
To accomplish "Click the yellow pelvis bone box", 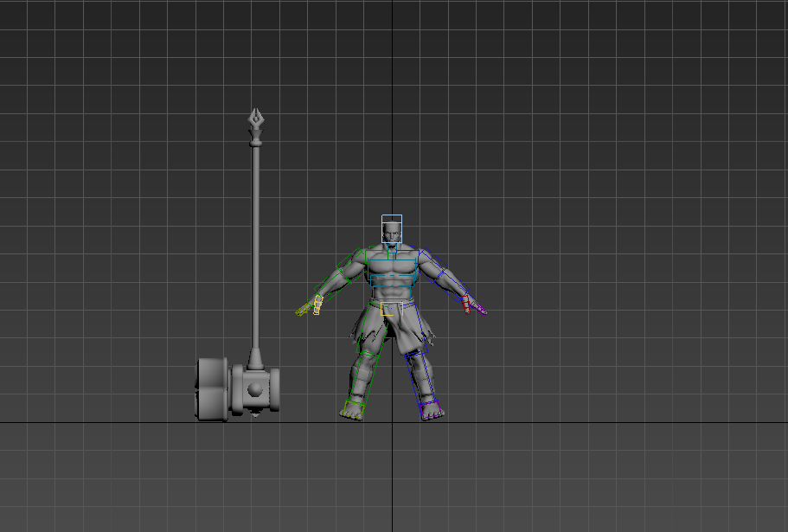I will pyautogui.click(x=388, y=309).
